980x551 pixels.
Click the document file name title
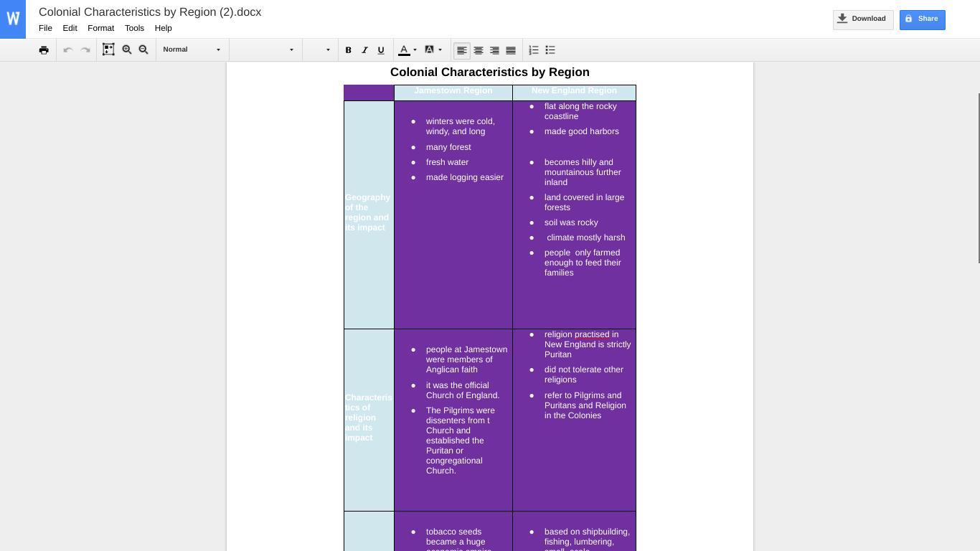tap(150, 12)
